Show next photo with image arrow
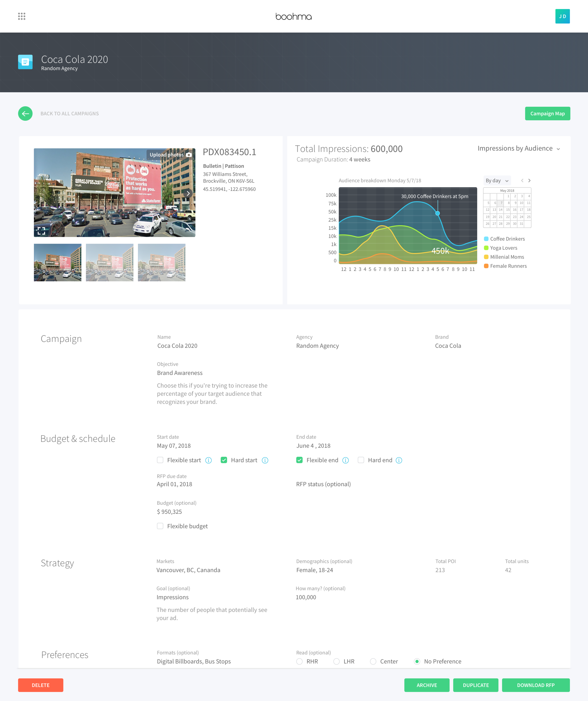This screenshot has width=588, height=701. pyautogui.click(x=188, y=193)
